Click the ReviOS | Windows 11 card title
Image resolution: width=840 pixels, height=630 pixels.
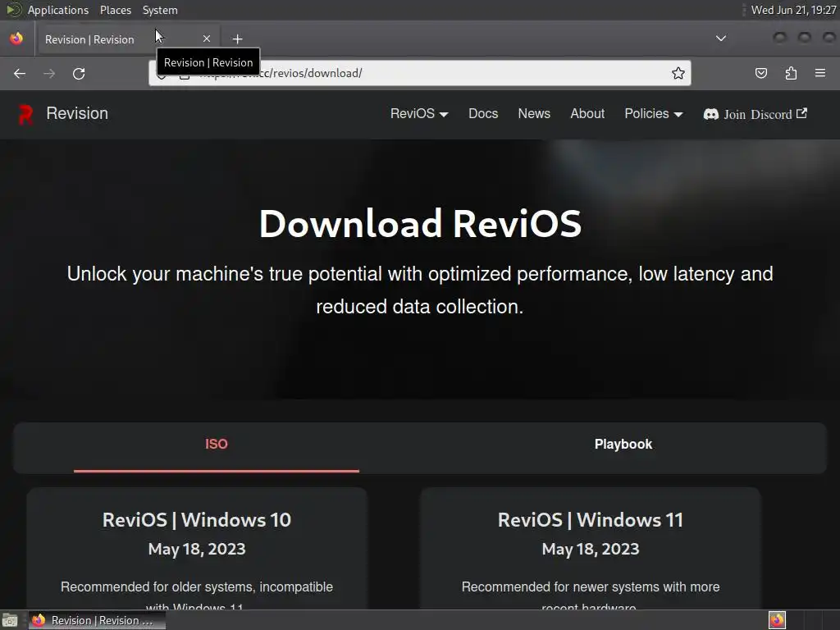pyautogui.click(x=591, y=519)
